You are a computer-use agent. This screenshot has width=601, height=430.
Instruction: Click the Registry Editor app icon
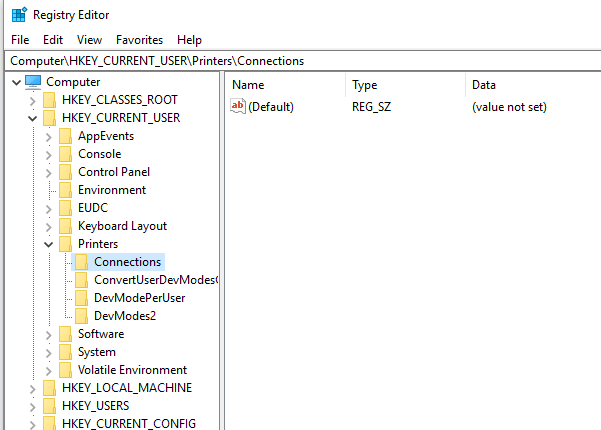coord(19,15)
